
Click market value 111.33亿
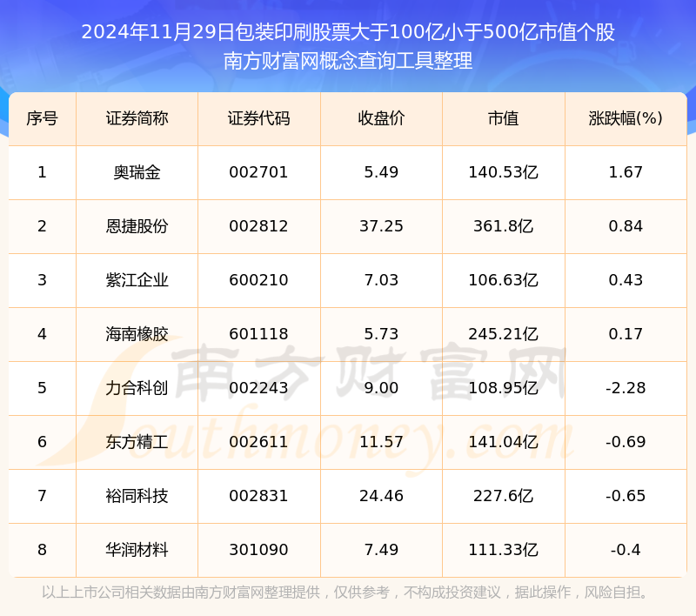coord(504,550)
